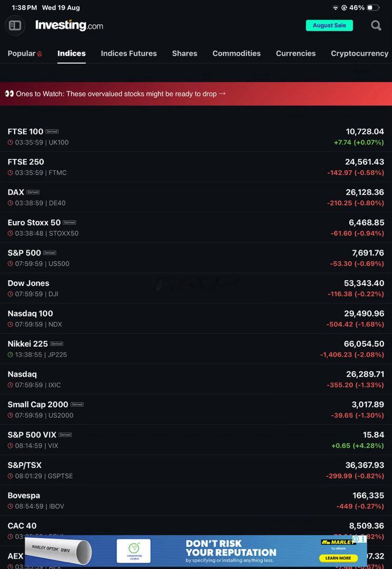
Task: Tap the ad info icon on banner
Action: (x=356, y=539)
